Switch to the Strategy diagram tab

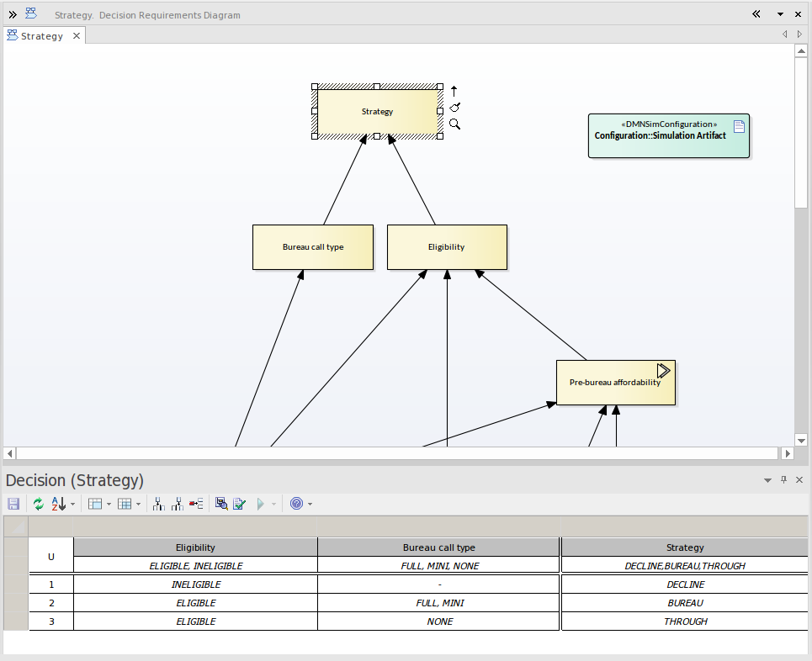[x=42, y=35]
